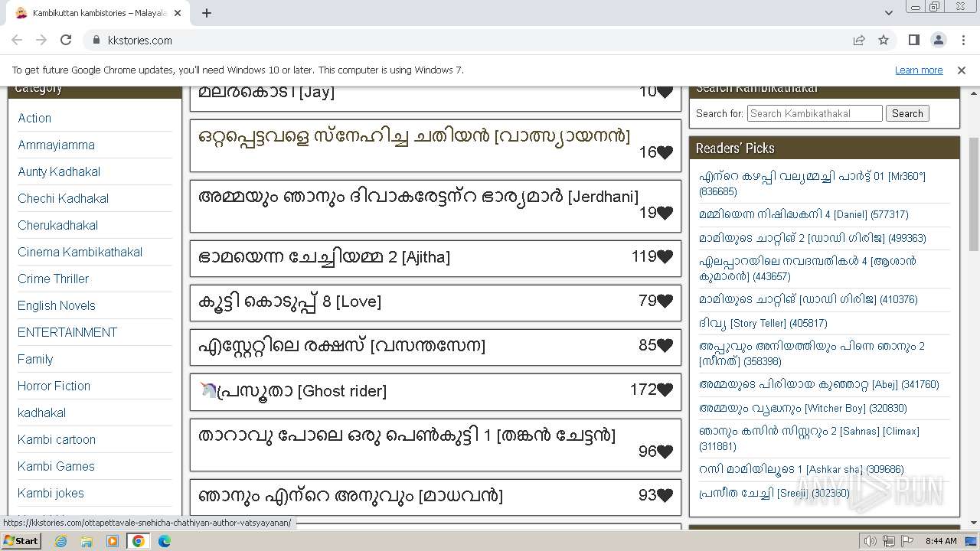
Task: Open the story by [Ghost rider]
Action: tap(292, 391)
